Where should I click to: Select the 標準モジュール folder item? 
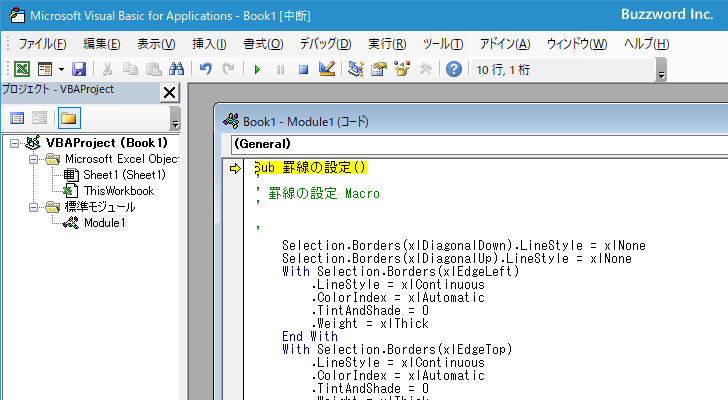[100, 207]
